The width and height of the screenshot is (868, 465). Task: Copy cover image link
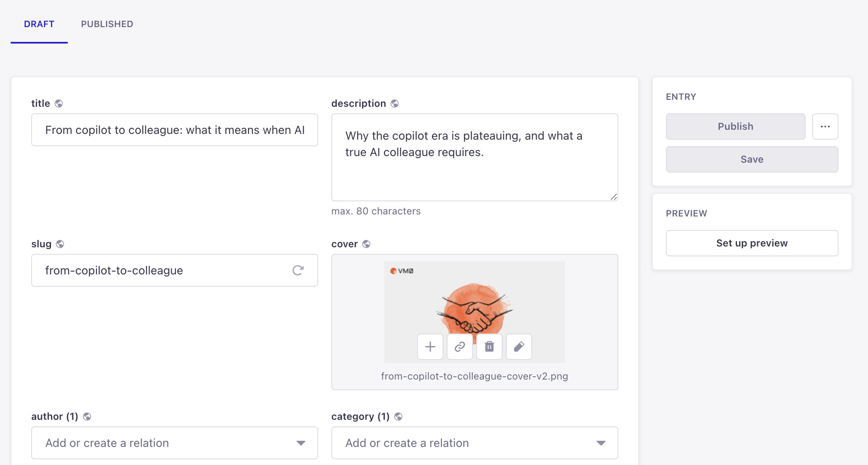coord(460,347)
